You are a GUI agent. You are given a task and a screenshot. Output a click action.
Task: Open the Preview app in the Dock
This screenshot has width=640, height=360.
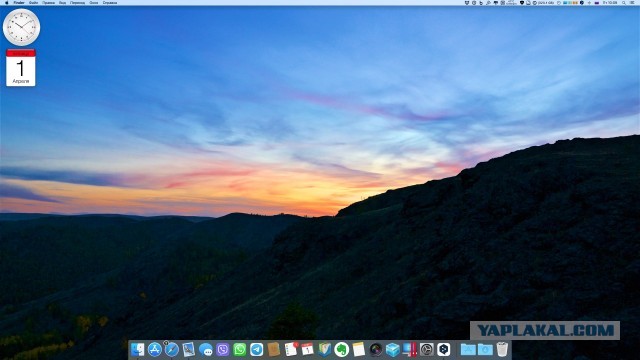189,349
